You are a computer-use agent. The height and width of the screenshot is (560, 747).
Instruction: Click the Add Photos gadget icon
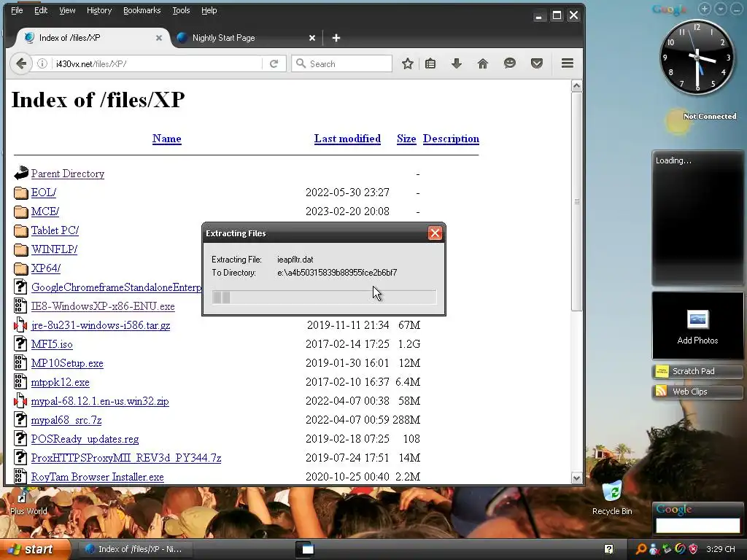click(697, 320)
